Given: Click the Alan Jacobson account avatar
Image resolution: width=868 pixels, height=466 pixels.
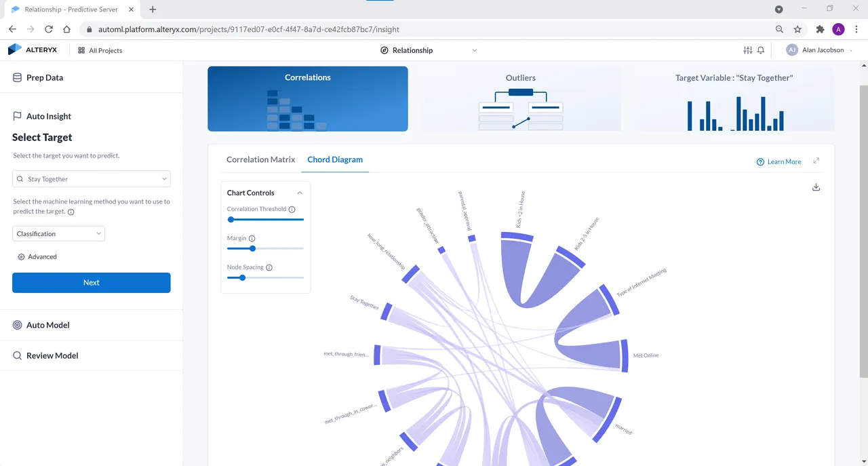Looking at the screenshot, I should click(x=791, y=50).
